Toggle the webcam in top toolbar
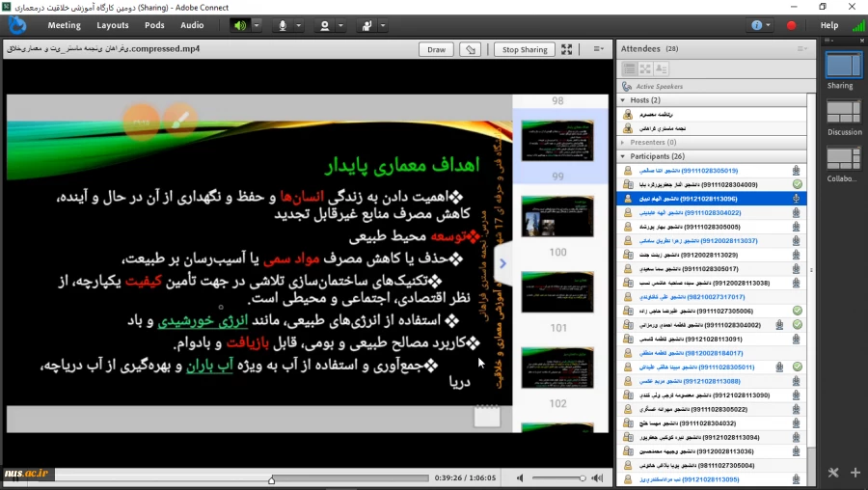Image resolution: width=868 pixels, height=490 pixels. tap(325, 25)
